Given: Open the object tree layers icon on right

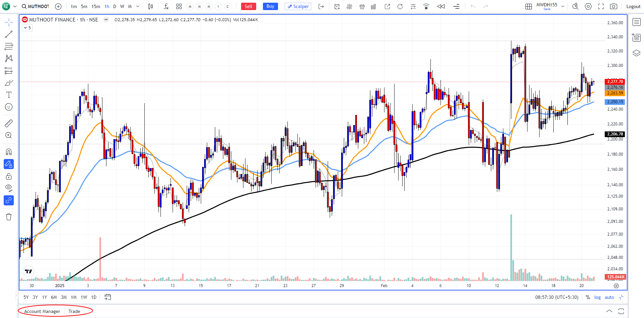Looking at the screenshot, I should point(636,53).
